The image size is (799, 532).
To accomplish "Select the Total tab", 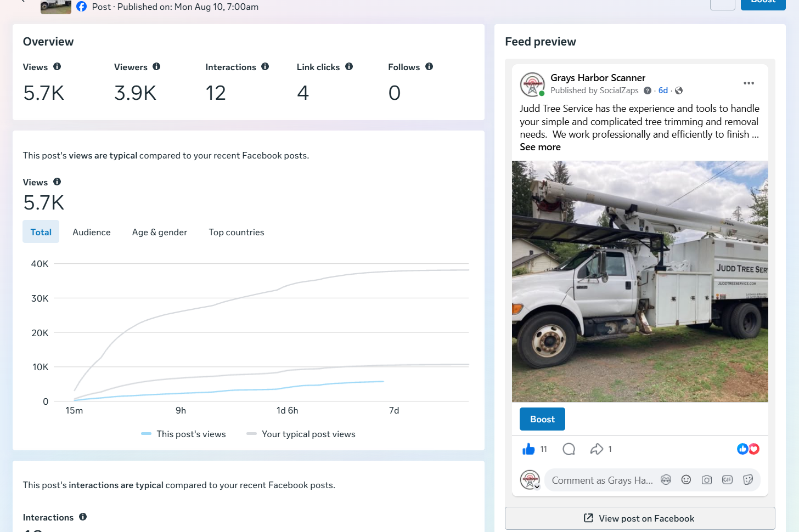I will click(41, 232).
